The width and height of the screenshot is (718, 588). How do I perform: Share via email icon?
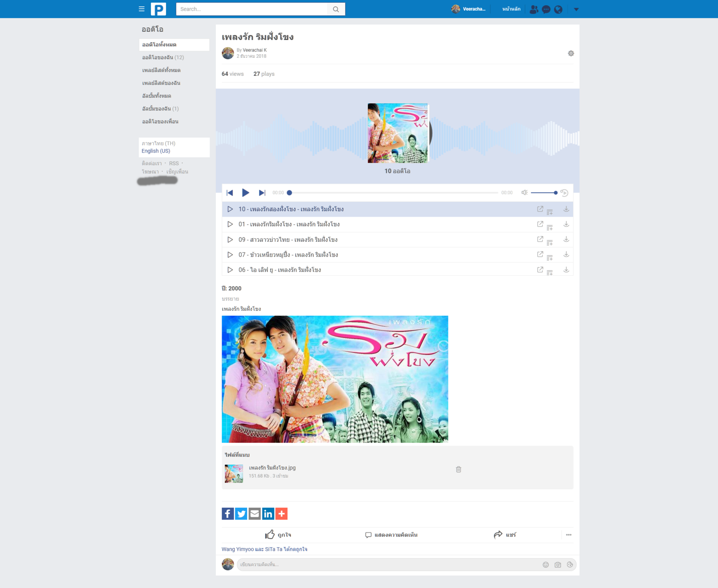pyautogui.click(x=254, y=514)
